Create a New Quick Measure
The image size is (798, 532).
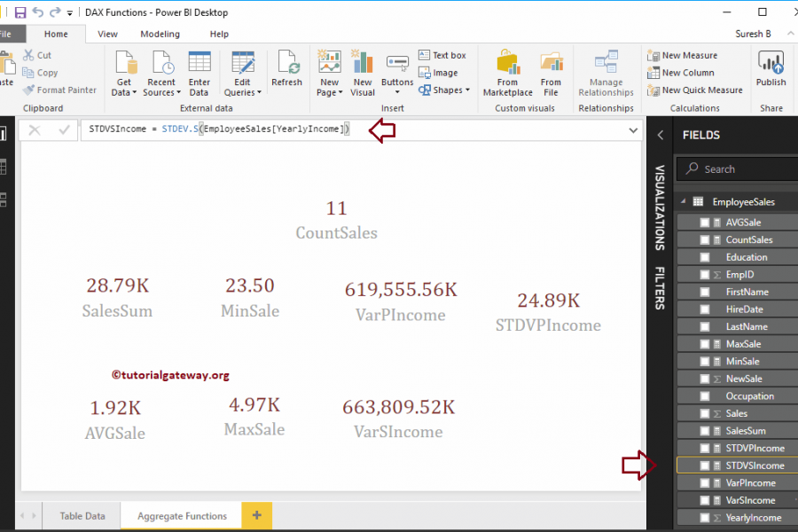pos(695,90)
